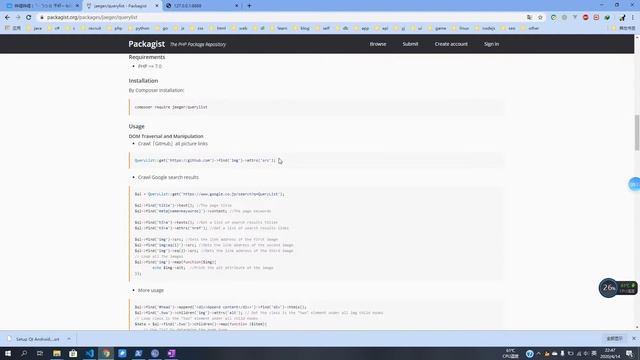Open the html bookmarks folder

tap(218, 28)
